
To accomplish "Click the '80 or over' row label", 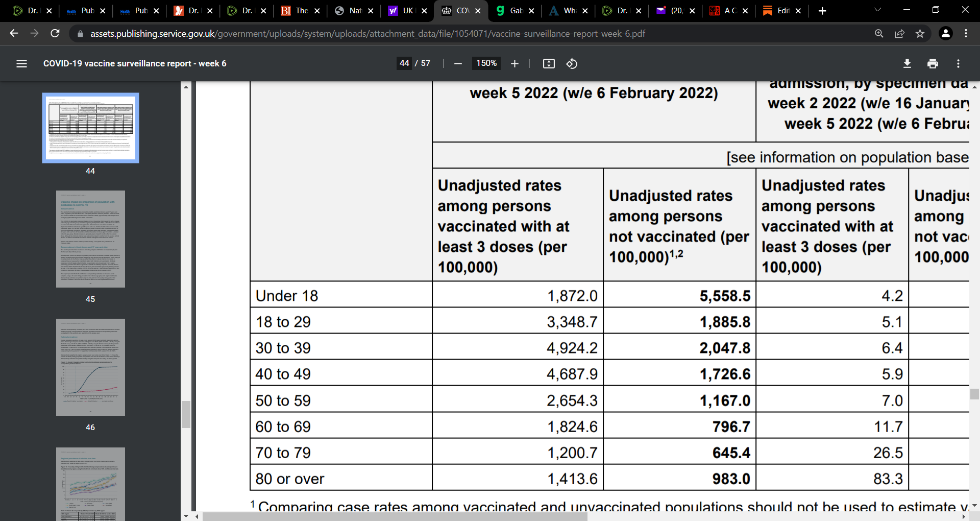I will (290, 479).
